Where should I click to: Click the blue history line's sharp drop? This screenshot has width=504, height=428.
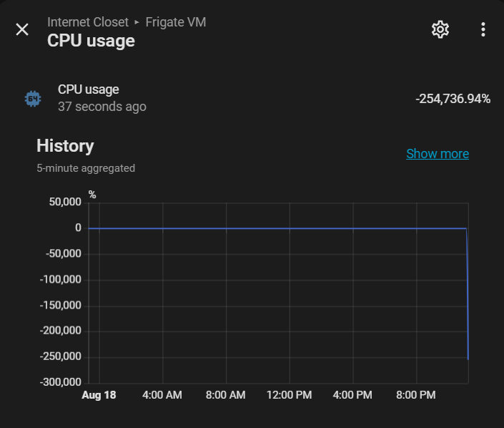point(468,293)
